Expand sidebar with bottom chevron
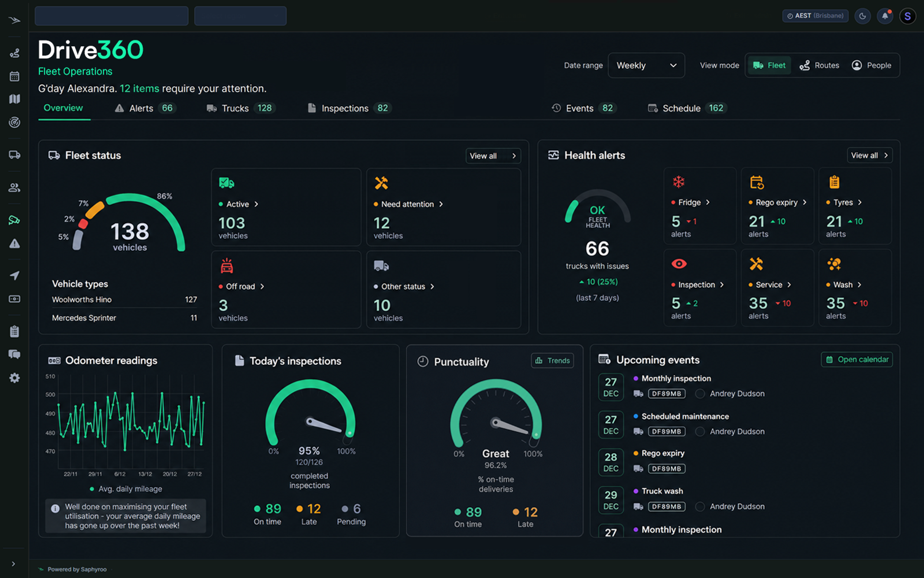The width and height of the screenshot is (924, 578). pos(14,564)
